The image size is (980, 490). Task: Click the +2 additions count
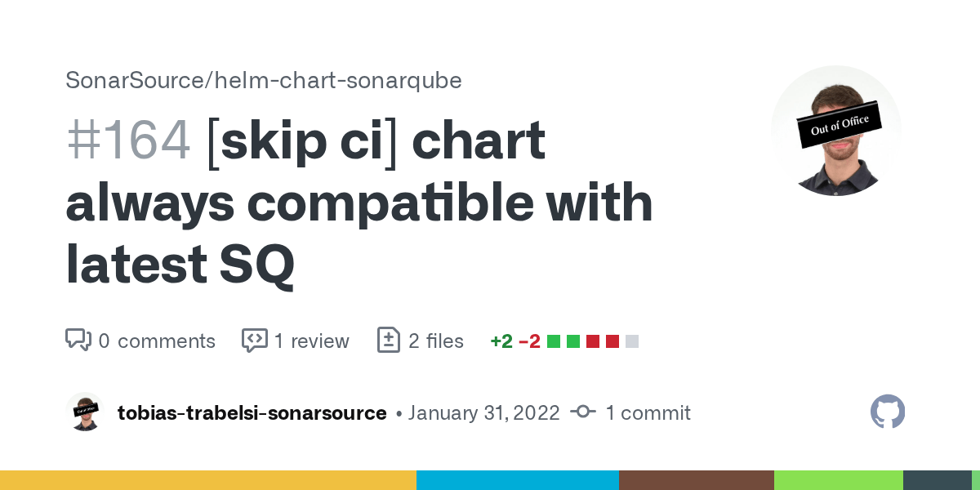501,341
